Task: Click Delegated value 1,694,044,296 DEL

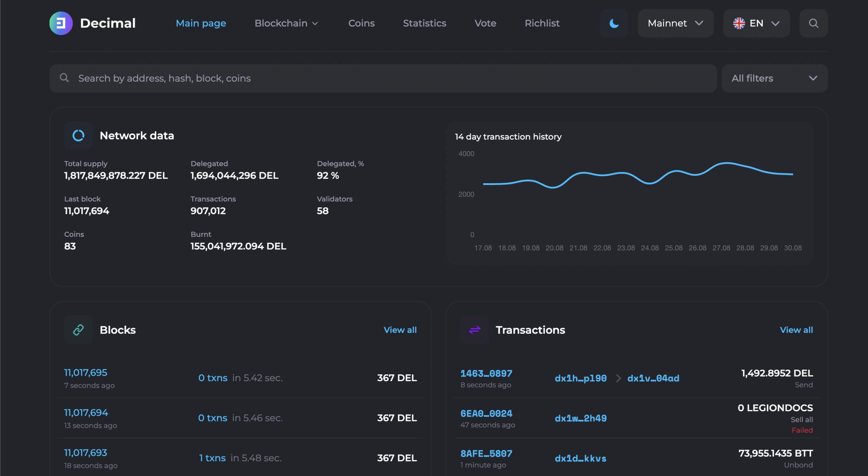Action: [x=234, y=175]
